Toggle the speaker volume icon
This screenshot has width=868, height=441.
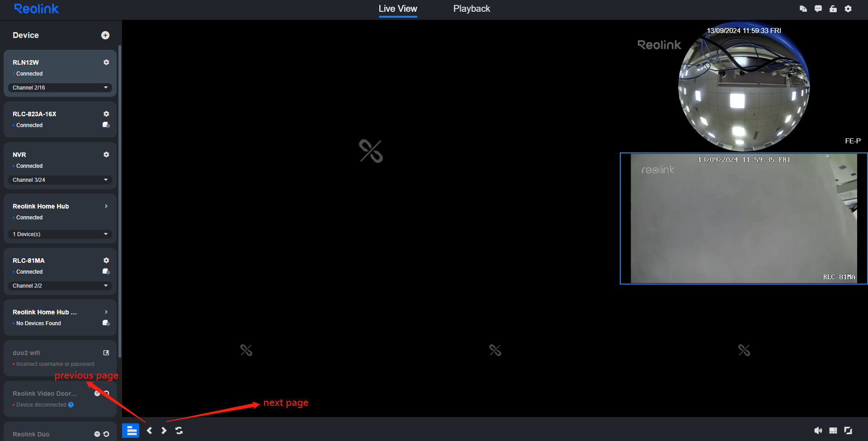pyautogui.click(x=818, y=431)
